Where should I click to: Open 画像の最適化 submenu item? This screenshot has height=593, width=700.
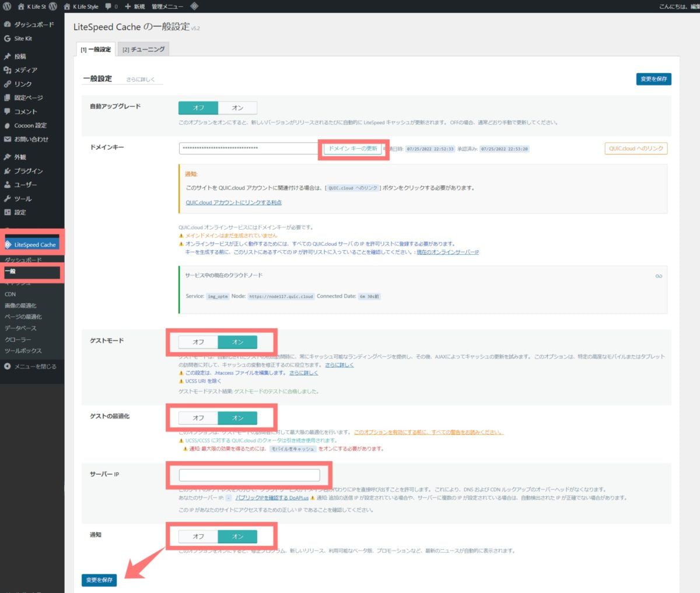click(20, 306)
